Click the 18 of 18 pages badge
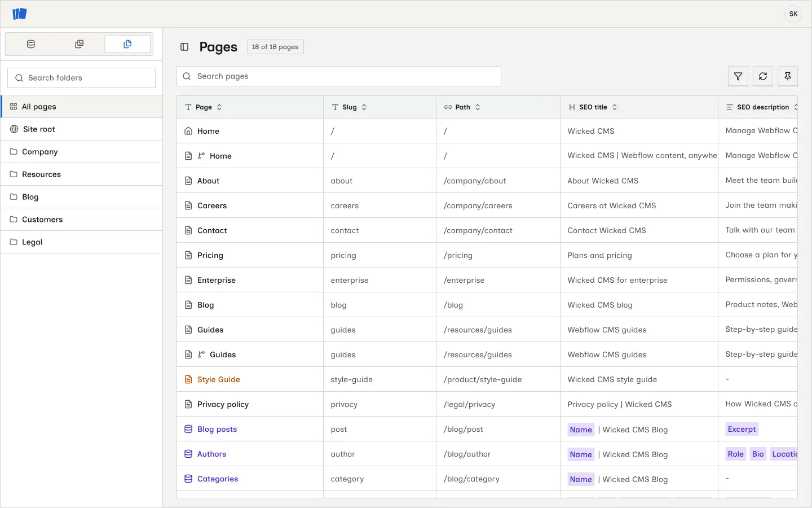The height and width of the screenshot is (508, 812). (275, 47)
